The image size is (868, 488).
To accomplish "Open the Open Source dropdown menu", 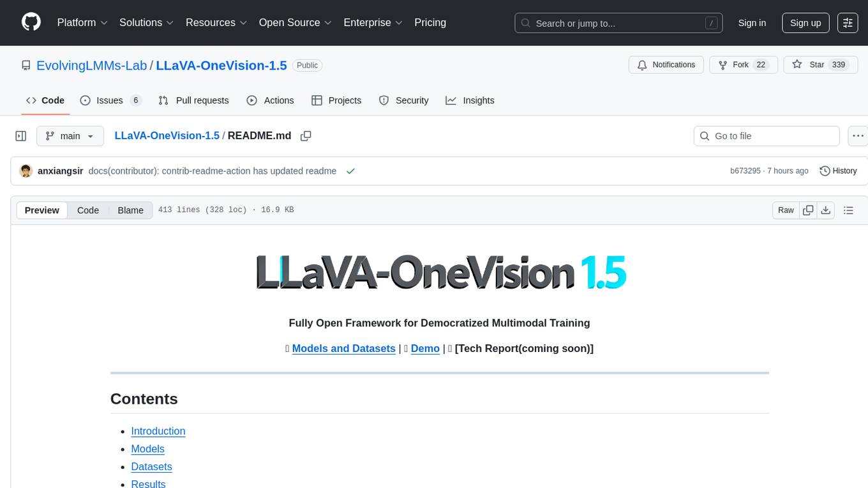I will tap(295, 22).
